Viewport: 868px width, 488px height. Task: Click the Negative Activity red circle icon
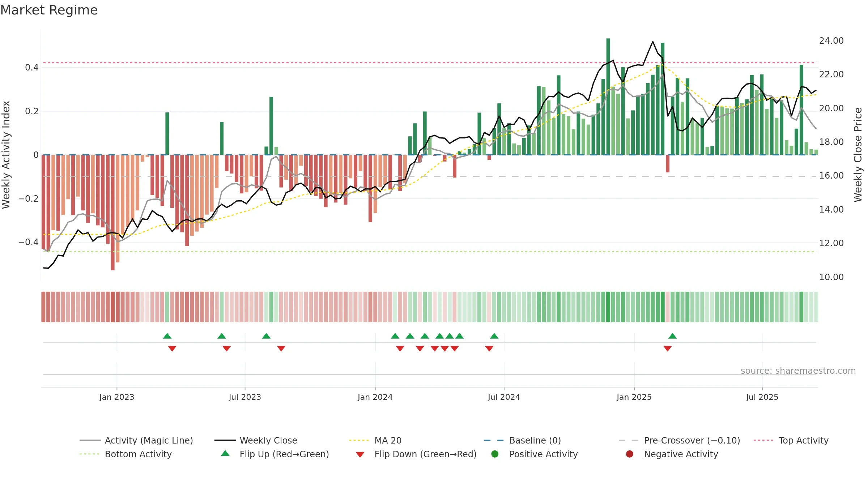click(630, 454)
